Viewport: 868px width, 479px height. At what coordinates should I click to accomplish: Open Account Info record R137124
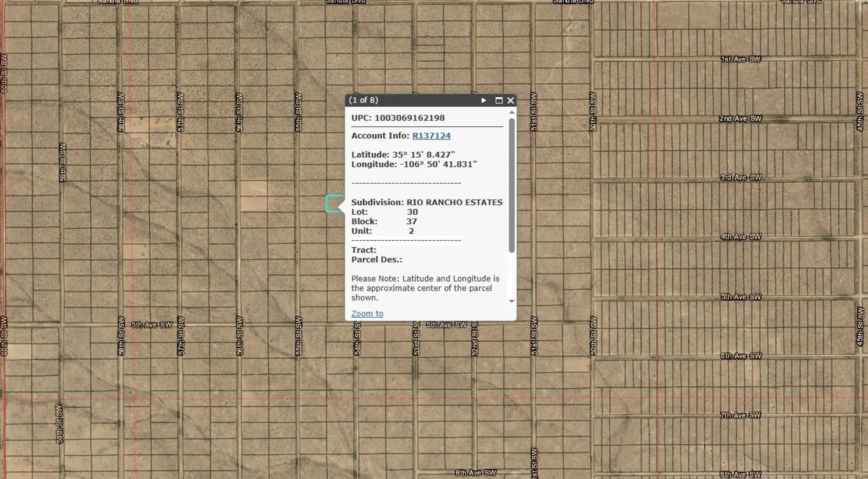pos(431,135)
